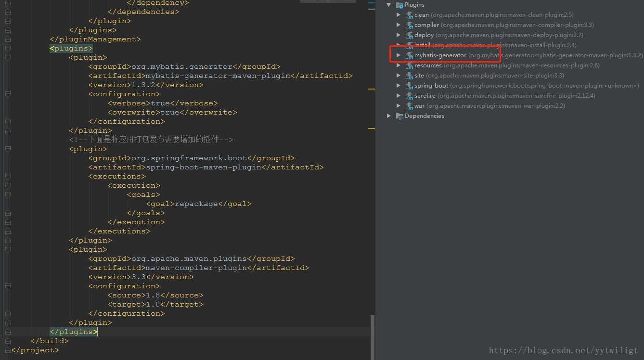Expand the deploy plugin arrow
This screenshot has width=644, height=360.
[x=398, y=35]
